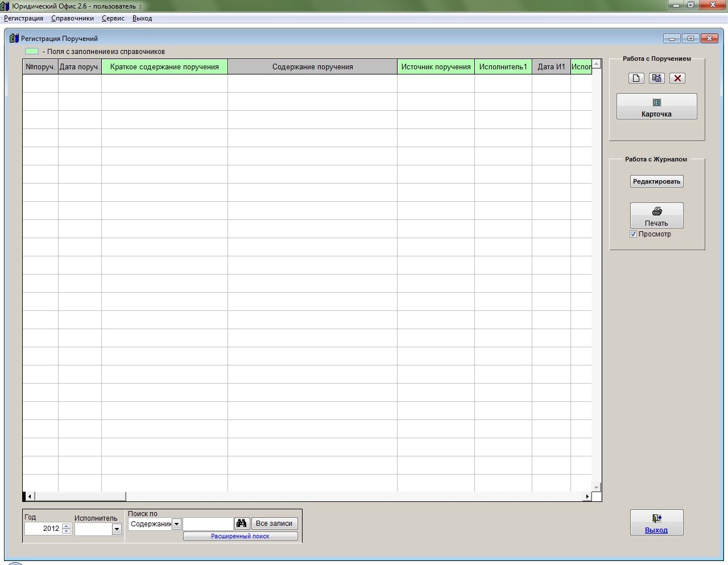Click the Год input field showing 2012

pyautogui.click(x=43, y=529)
